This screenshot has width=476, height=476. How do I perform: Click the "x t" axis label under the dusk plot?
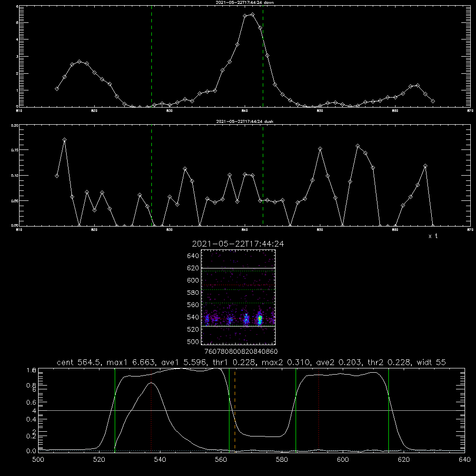(x=433, y=236)
